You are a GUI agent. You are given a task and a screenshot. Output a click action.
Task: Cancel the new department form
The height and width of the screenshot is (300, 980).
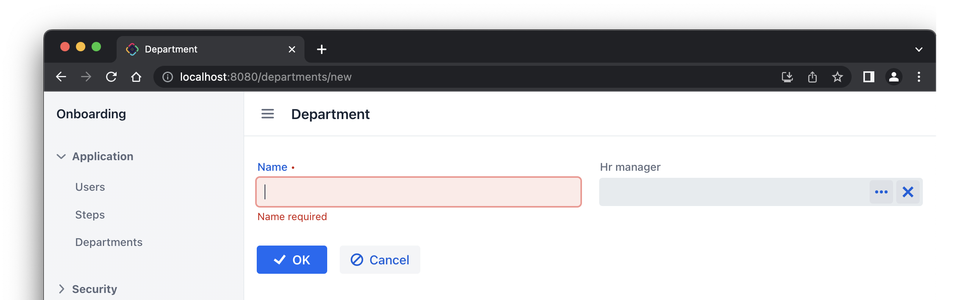[380, 260]
